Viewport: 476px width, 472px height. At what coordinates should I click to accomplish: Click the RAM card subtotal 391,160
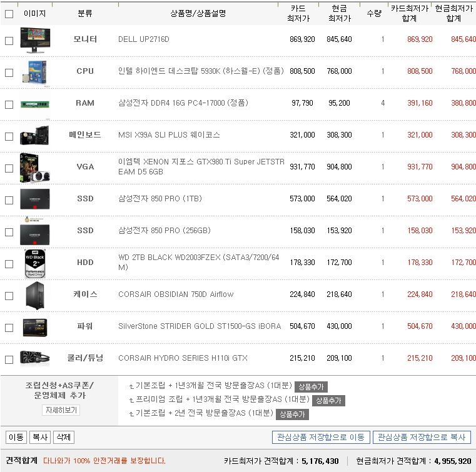click(x=420, y=103)
